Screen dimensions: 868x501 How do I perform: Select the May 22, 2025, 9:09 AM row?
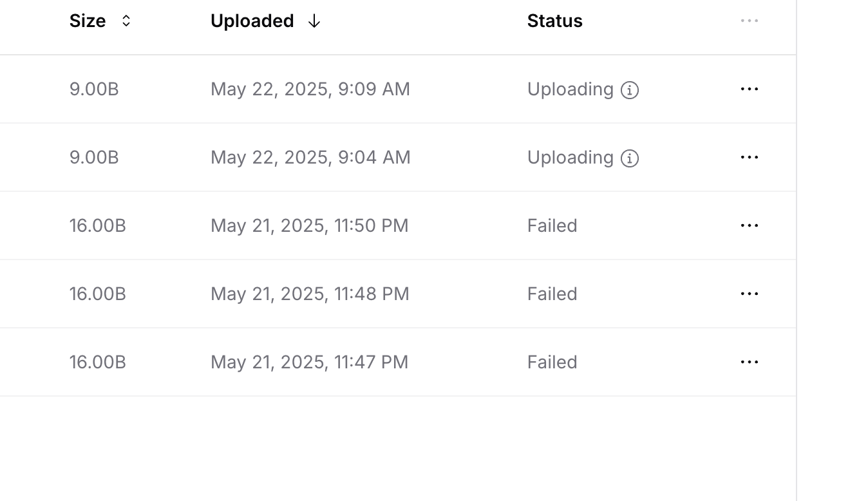tap(398, 89)
